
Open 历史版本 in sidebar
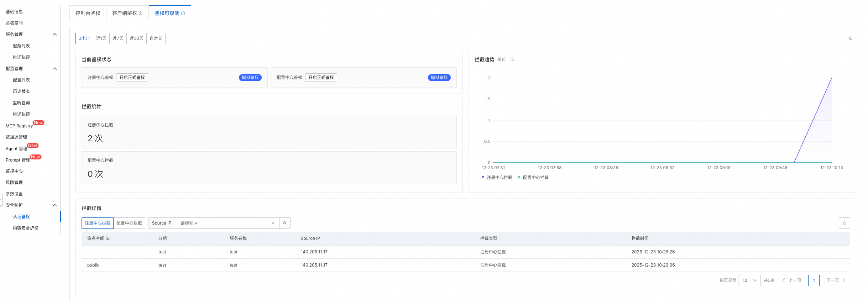click(21, 91)
